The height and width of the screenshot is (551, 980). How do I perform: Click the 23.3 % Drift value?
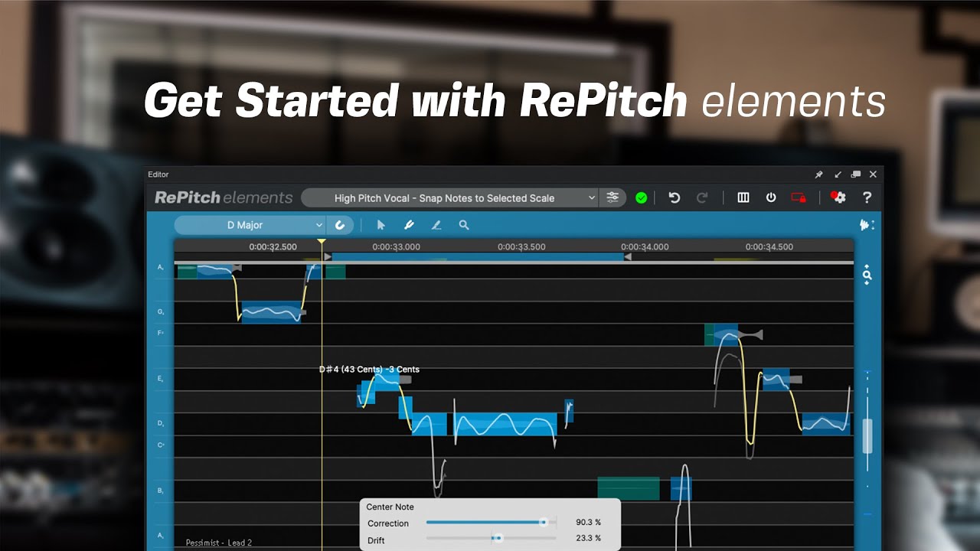pos(588,539)
